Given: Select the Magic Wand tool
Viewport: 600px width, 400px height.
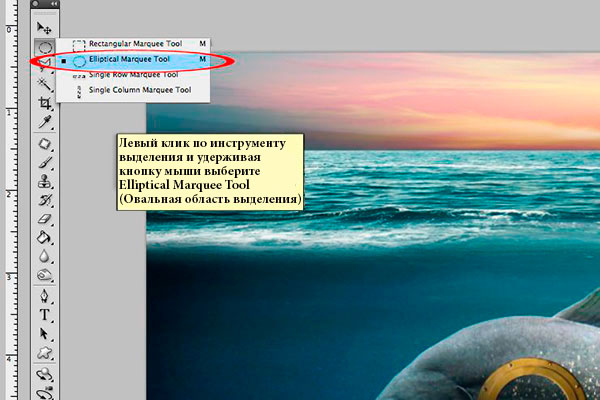Looking at the screenshot, I should tap(44, 84).
